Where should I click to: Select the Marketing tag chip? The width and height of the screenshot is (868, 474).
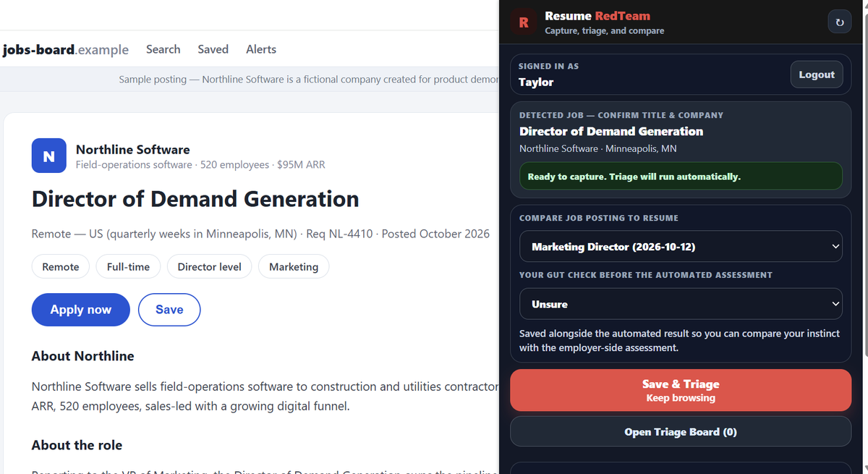tap(294, 267)
